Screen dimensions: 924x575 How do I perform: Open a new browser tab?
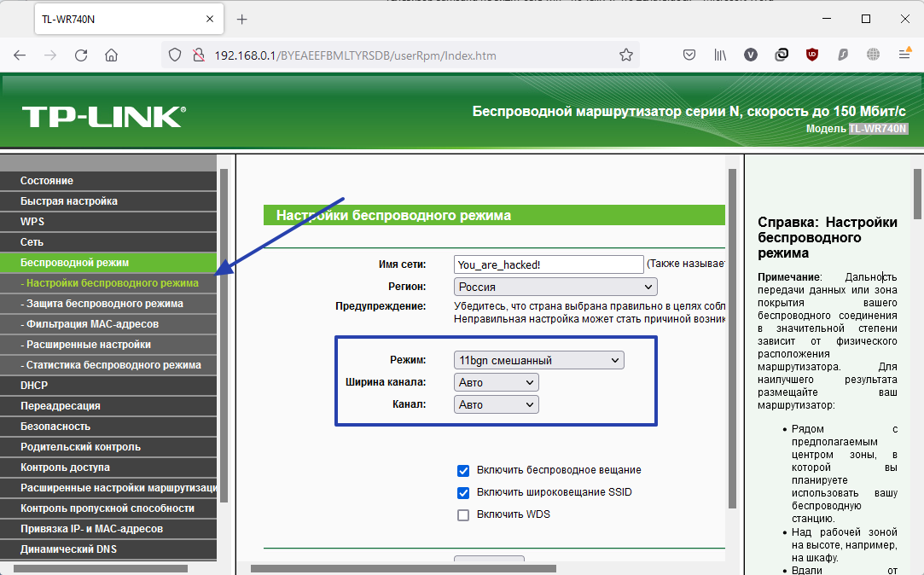click(x=241, y=20)
